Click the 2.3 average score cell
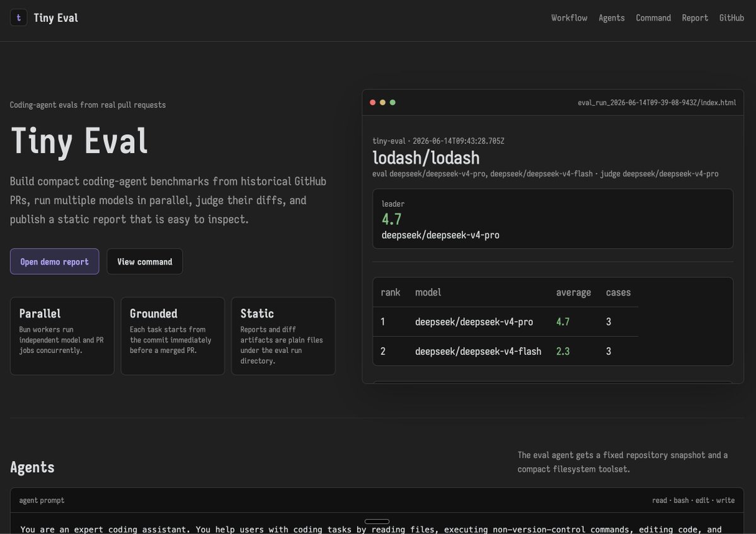The image size is (756, 534). click(563, 351)
